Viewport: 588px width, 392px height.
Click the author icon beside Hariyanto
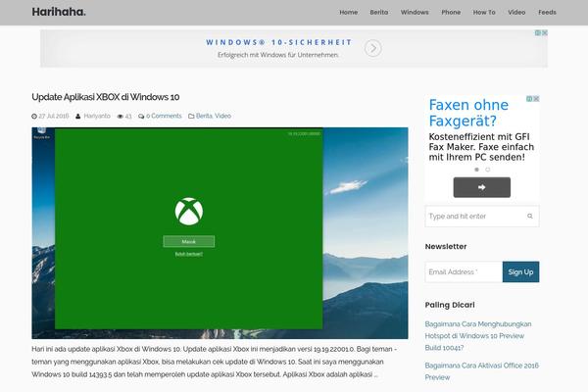[78, 117]
